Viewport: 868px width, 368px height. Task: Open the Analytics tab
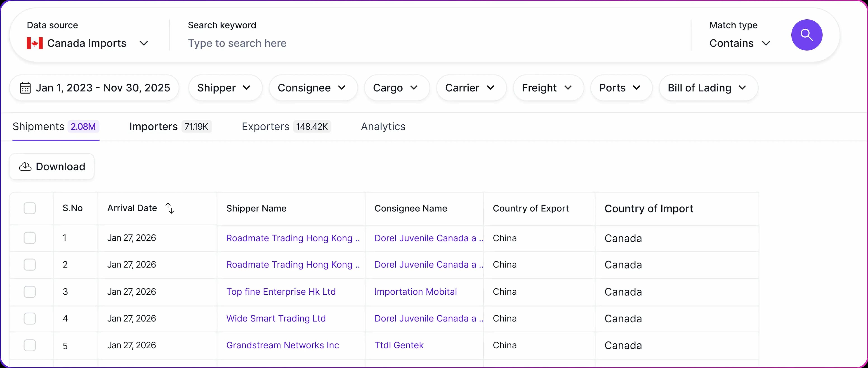pyautogui.click(x=383, y=127)
